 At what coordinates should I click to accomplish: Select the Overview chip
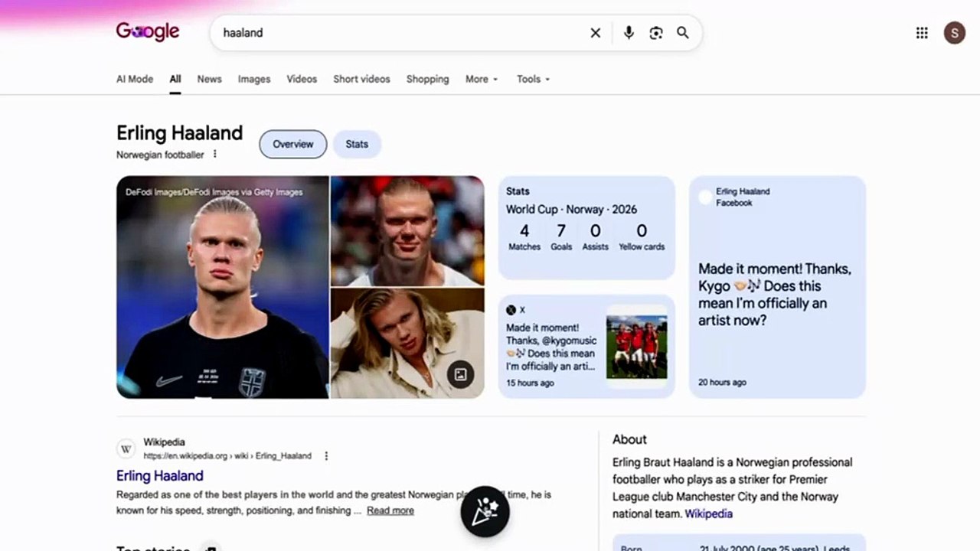click(x=293, y=144)
